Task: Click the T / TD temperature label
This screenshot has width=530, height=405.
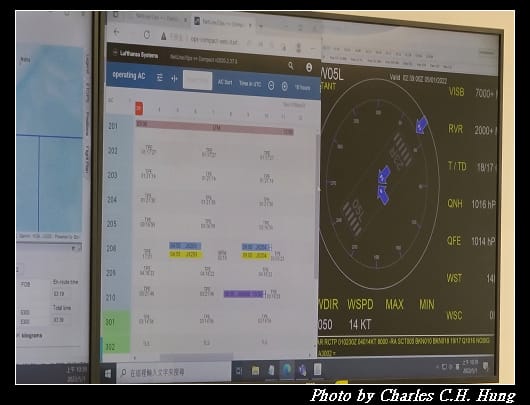Action: 457,166
